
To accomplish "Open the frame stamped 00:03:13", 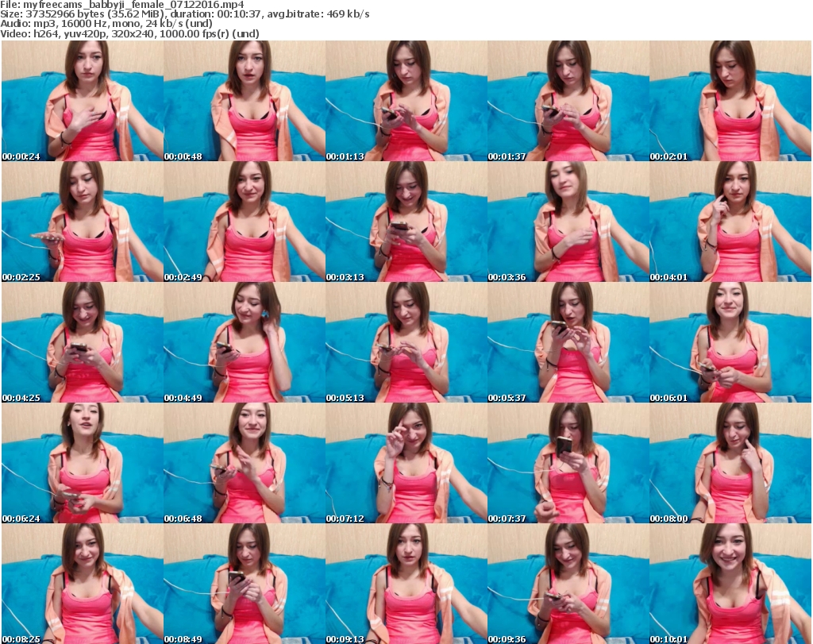I will point(406,222).
